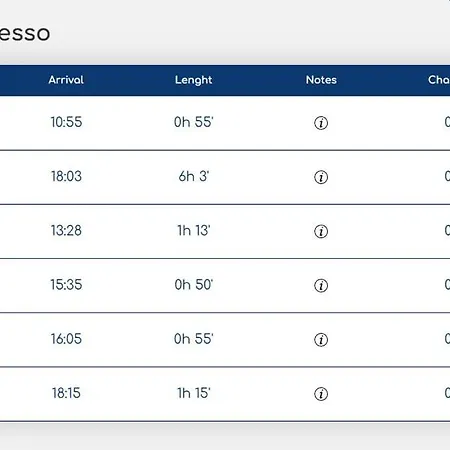Click the partially visible Cha column header

tap(439, 80)
